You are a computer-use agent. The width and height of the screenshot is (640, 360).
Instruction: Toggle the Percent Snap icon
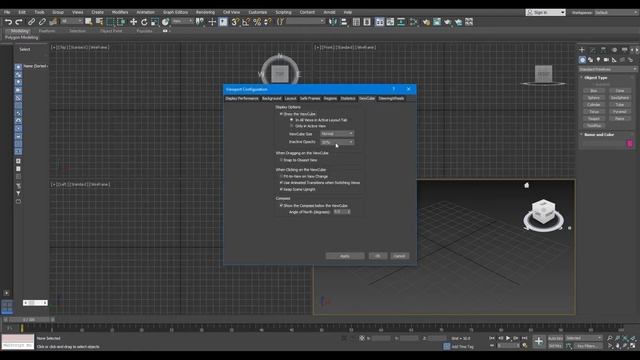click(x=257, y=22)
